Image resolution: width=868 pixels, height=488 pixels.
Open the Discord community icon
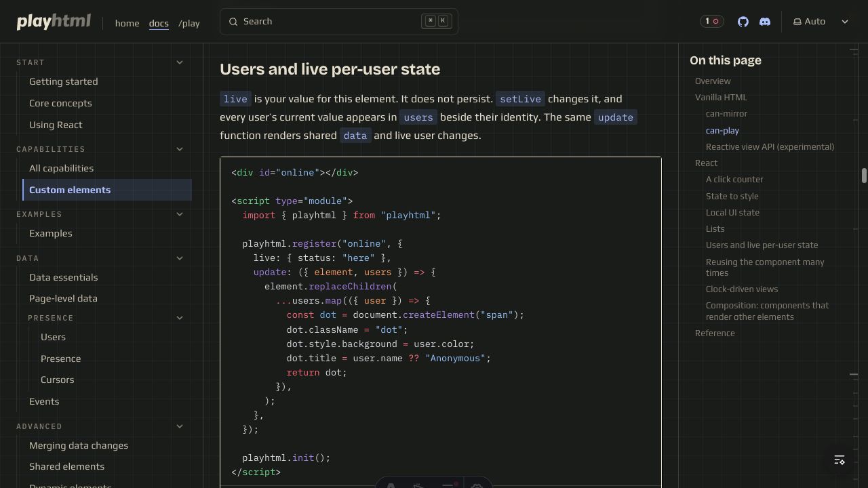pyautogui.click(x=765, y=22)
